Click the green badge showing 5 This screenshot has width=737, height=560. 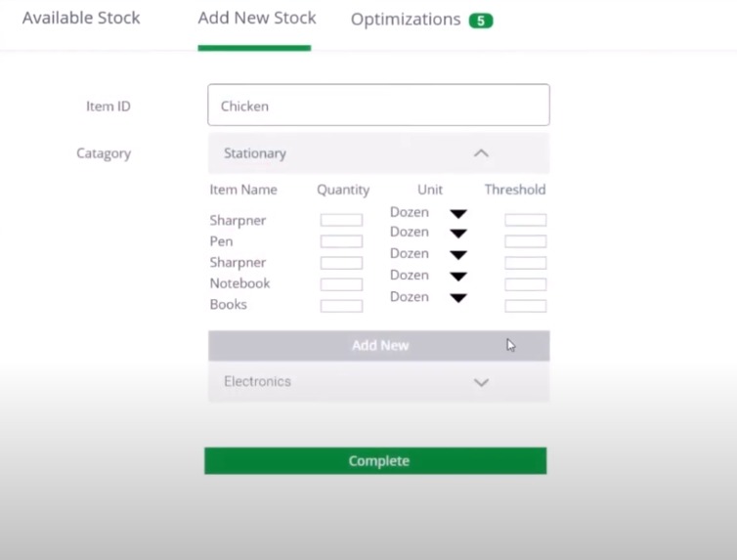tap(481, 21)
